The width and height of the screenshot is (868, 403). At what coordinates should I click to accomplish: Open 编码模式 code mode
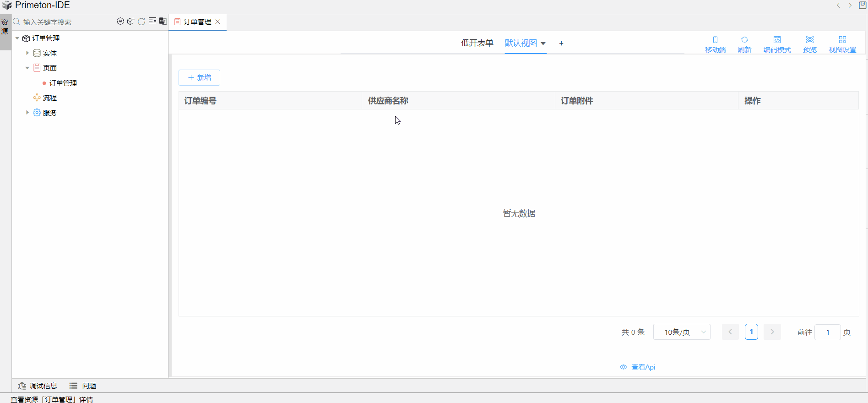[x=777, y=44]
